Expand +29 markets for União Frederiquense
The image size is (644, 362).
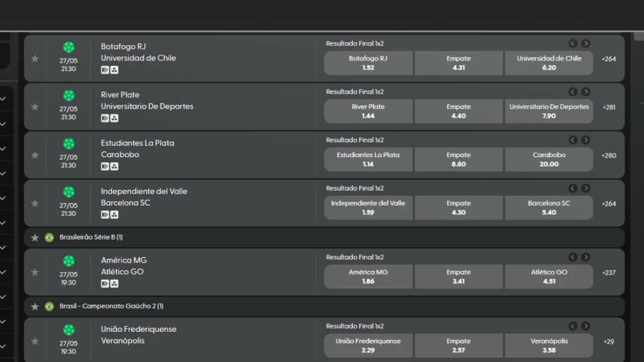(x=609, y=341)
